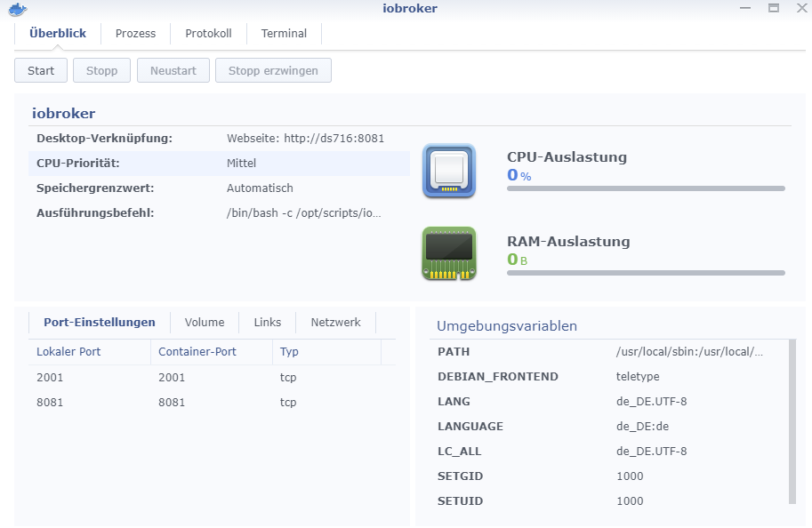Select the PATH environment variable name

pyautogui.click(x=454, y=352)
